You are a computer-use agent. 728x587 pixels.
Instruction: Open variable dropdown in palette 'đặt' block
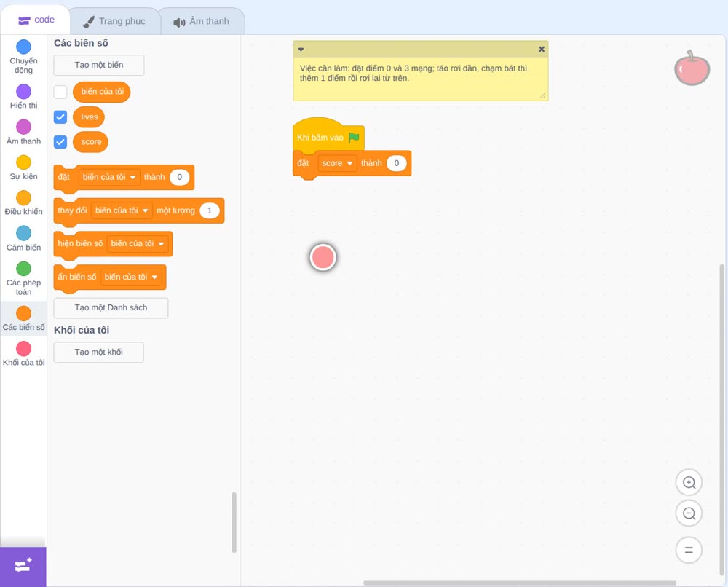[109, 177]
